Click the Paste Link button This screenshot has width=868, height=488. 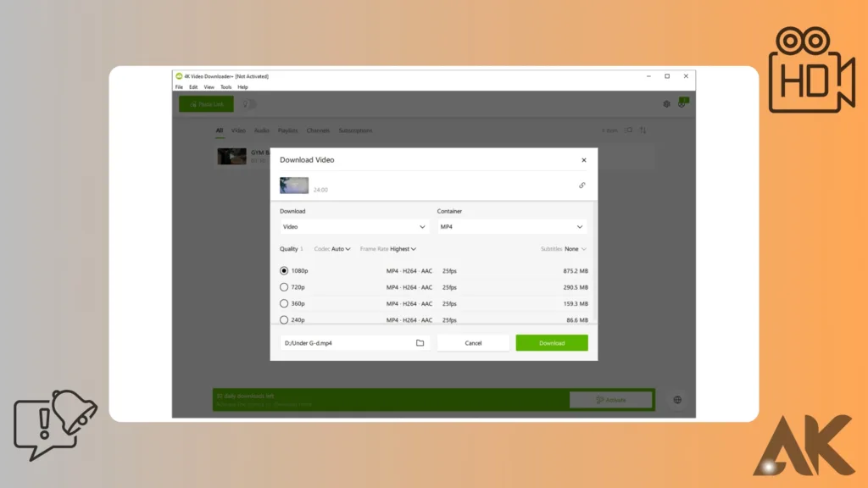[206, 104]
